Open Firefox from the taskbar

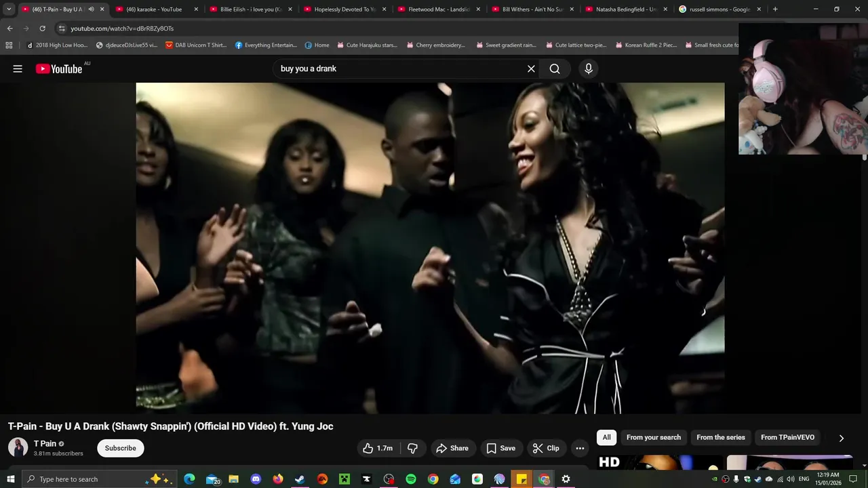[x=278, y=479]
